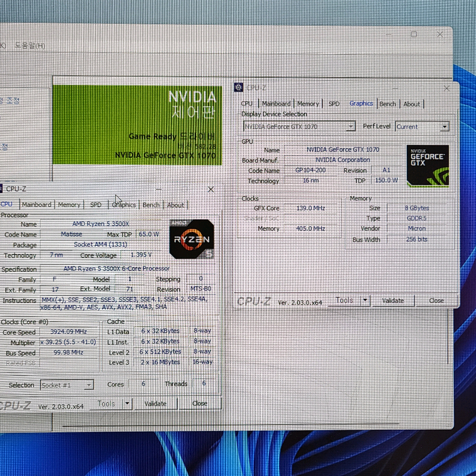Click memory clock value 405.0 MHz
This screenshot has width=476, height=476.
310,228
